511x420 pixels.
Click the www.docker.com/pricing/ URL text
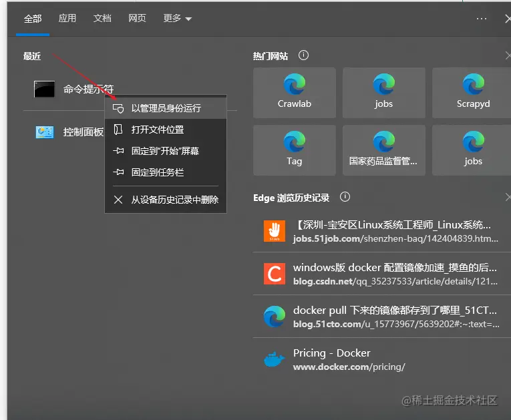click(349, 367)
